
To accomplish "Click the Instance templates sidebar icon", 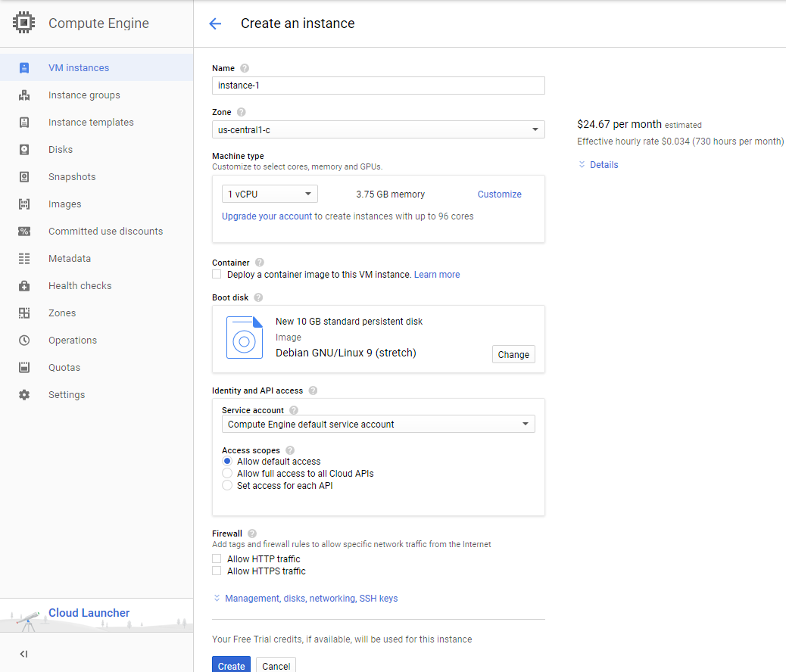I will pyautogui.click(x=24, y=123).
